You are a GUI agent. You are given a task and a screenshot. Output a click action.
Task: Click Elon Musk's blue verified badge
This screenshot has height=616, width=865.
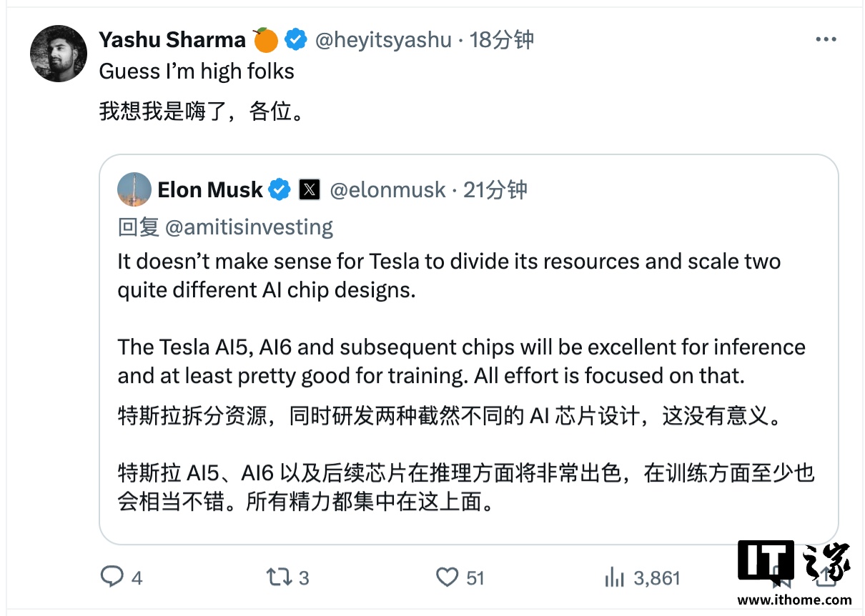coord(280,190)
